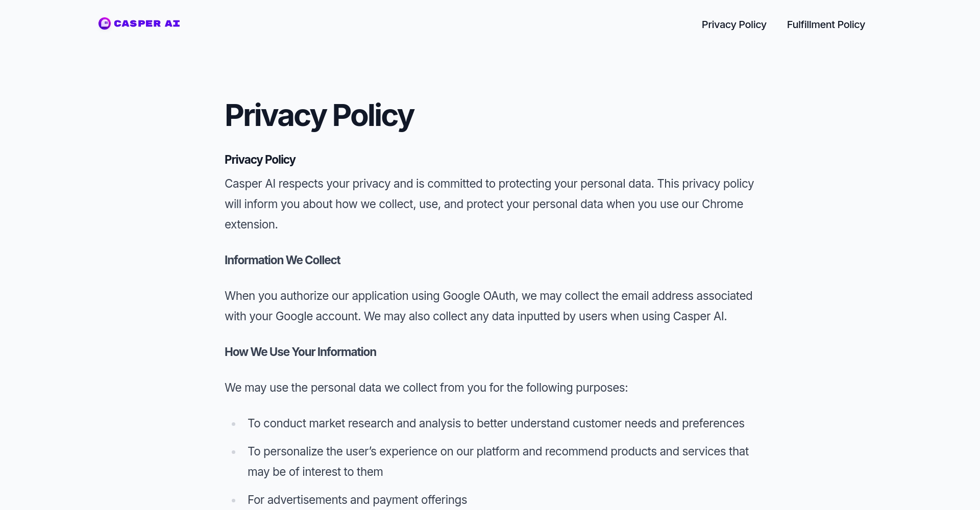Screen dimensions: 980x510
Task: Click the bullet dot beside market research item
Action: pyautogui.click(x=234, y=424)
